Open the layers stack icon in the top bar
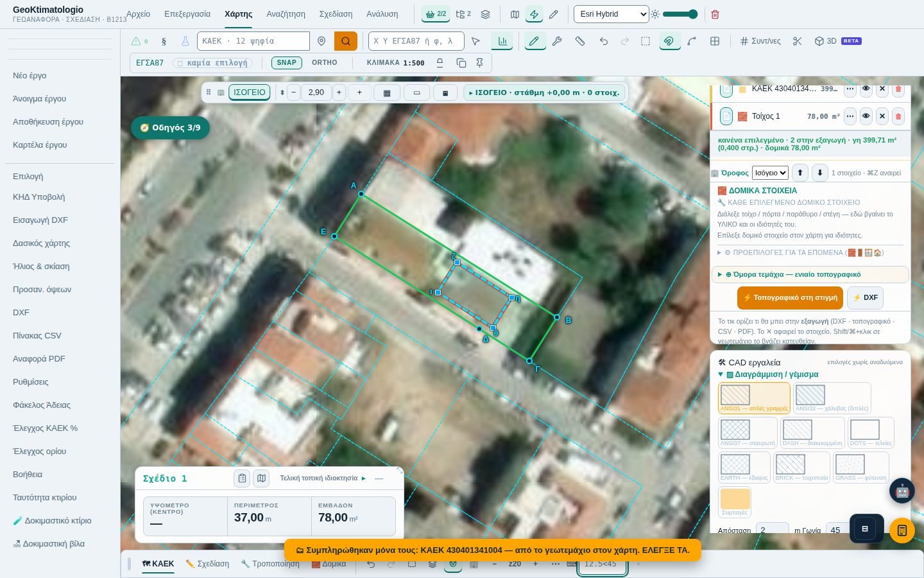The image size is (924, 578). [485, 14]
